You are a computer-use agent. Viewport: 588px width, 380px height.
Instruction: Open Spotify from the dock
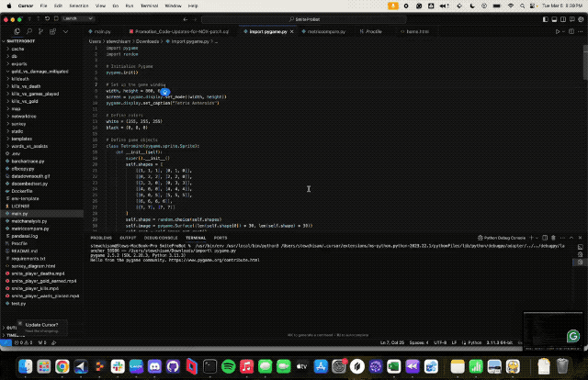pyautogui.click(x=228, y=366)
